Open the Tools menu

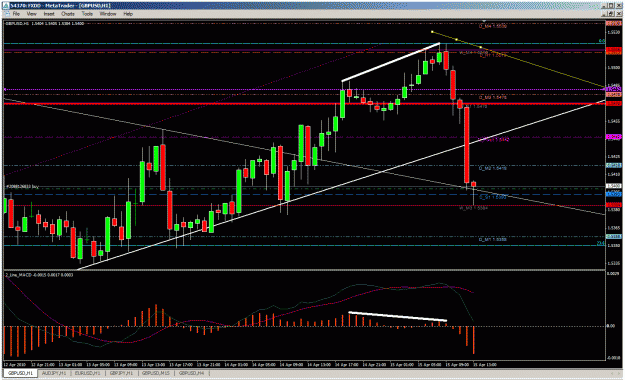(87, 14)
